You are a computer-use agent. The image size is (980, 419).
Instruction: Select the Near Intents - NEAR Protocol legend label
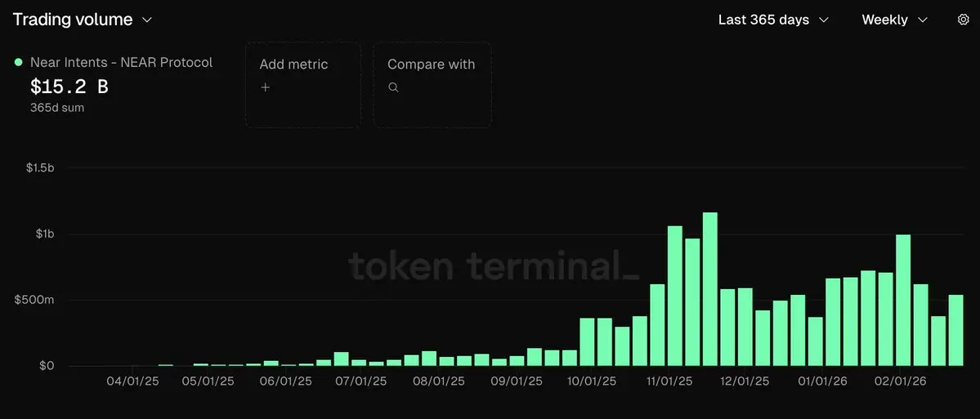[x=121, y=62]
